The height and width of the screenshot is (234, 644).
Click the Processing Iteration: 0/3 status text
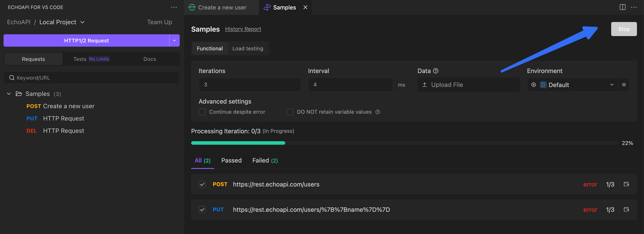click(226, 131)
